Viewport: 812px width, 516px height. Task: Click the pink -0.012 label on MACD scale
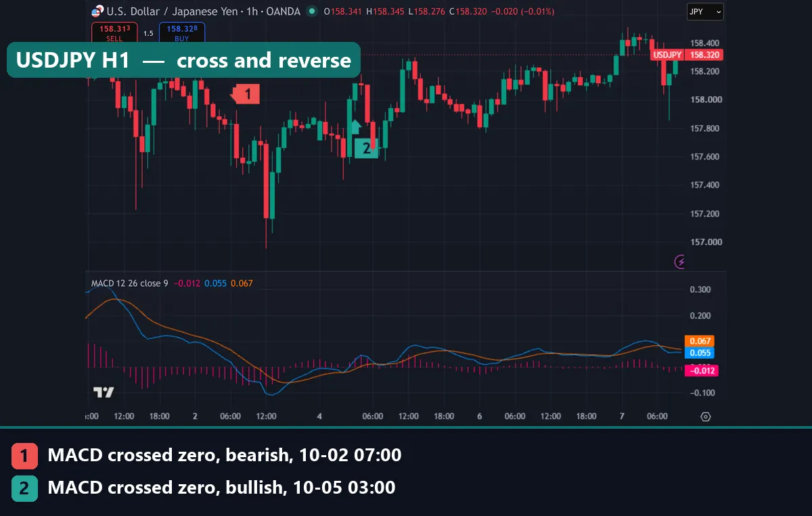(x=702, y=371)
